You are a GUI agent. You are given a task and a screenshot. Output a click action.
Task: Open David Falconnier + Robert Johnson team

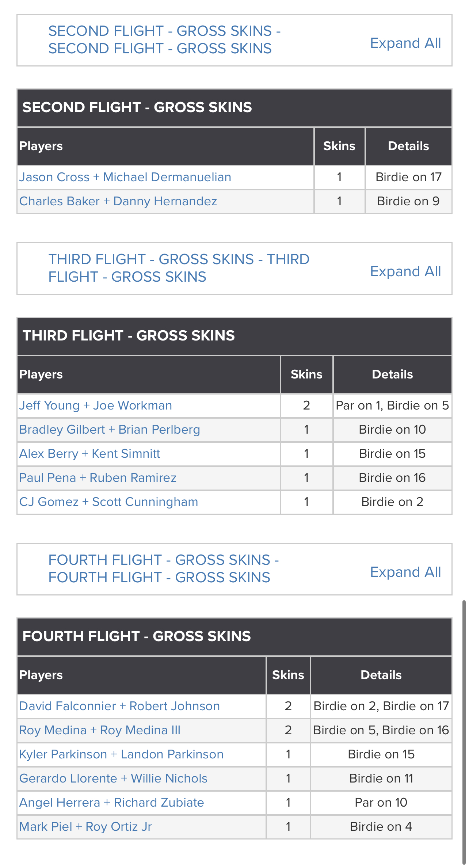[119, 706]
